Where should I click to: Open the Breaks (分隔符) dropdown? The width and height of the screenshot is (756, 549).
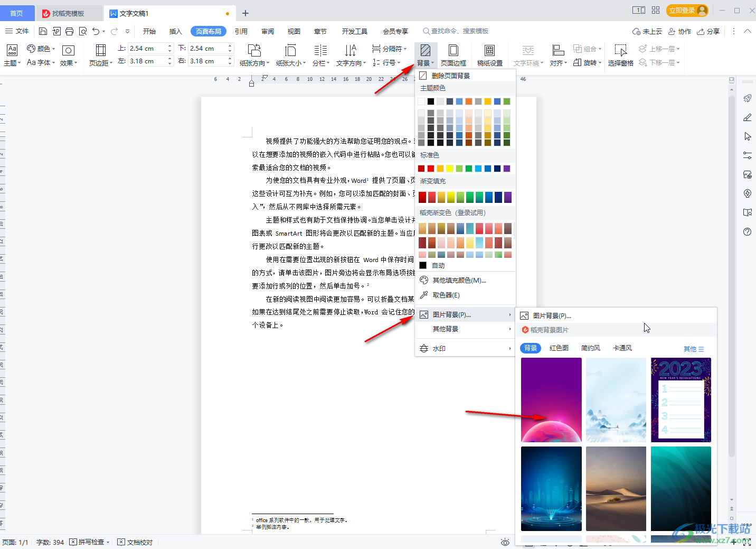pos(389,49)
